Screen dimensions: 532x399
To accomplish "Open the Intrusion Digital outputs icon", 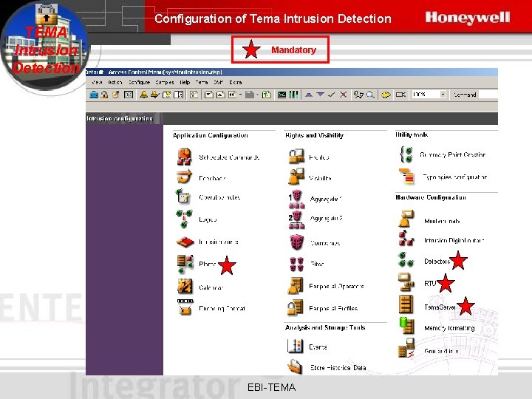I will (406, 238).
